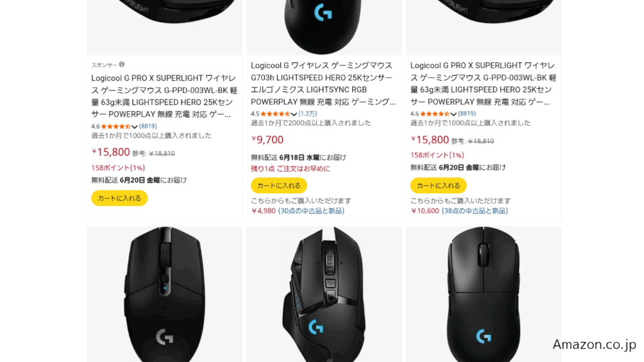The height and width of the screenshot is (362, 644).
Task: Open the Logicool G703h LIGHTSPEED product title
Action: click(x=324, y=84)
